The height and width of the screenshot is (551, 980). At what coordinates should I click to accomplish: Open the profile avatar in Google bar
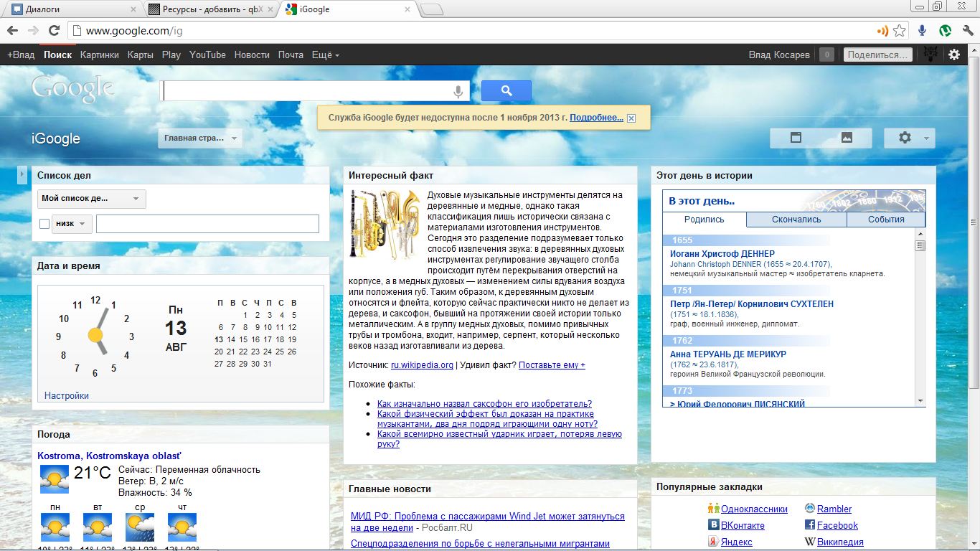(931, 55)
